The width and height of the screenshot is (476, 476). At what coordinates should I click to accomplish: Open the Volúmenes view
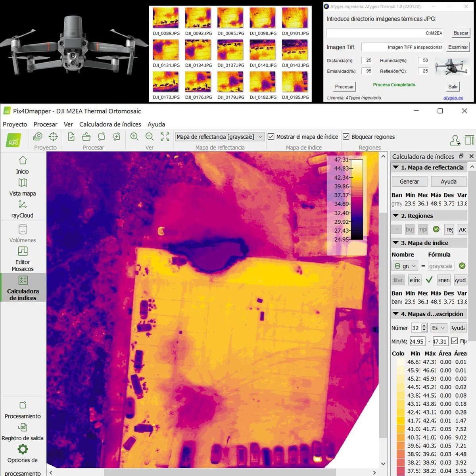click(x=23, y=234)
